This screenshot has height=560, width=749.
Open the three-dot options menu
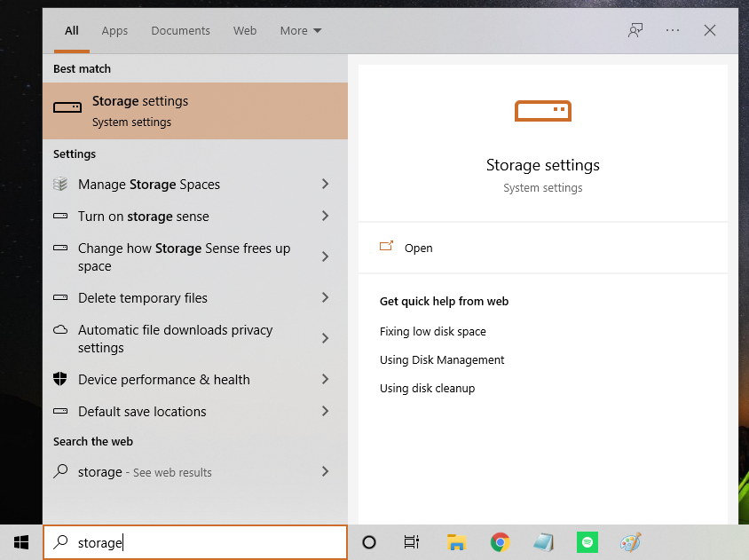click(673, 30)
